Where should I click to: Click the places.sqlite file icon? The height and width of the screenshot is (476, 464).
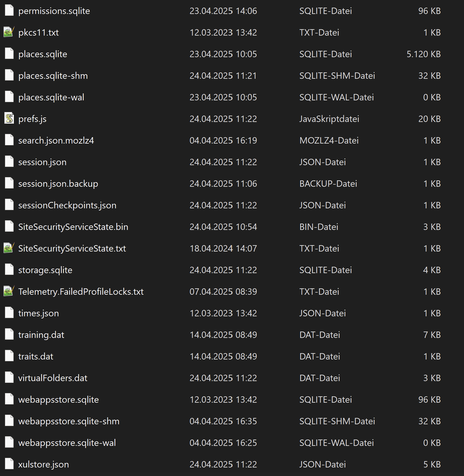(x=9, y=54)
